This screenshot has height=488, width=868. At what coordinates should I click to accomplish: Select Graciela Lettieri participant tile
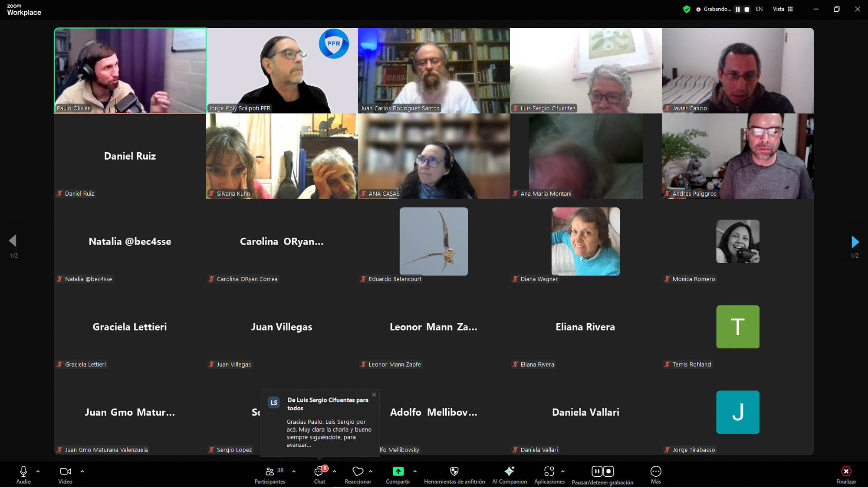point(130,327)
